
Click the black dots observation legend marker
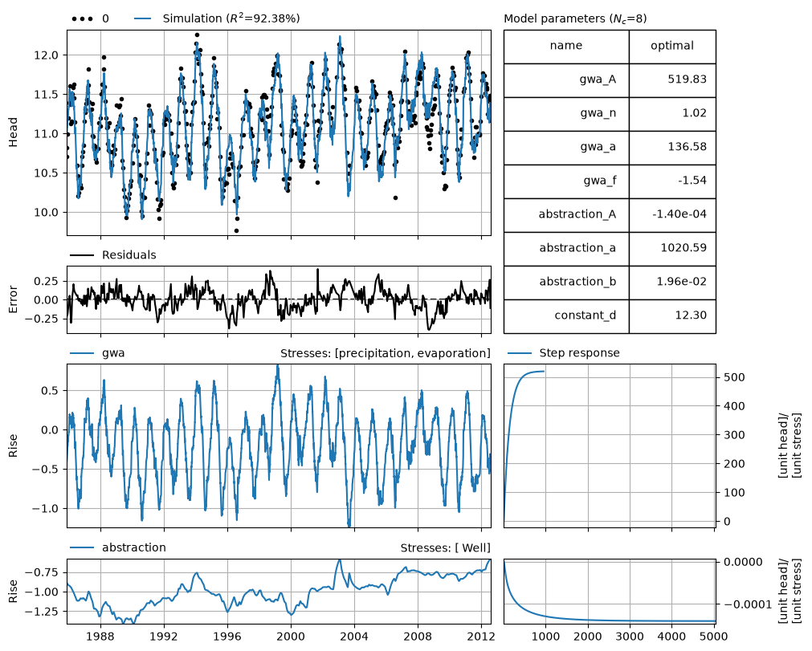pyautogui.click(x=83, y=19)
